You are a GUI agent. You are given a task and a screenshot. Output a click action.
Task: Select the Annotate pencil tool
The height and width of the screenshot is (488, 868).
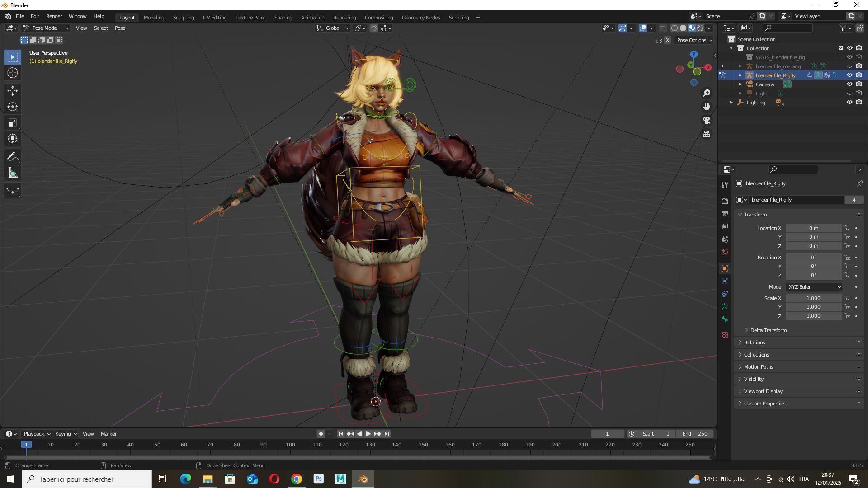[13, 157]
